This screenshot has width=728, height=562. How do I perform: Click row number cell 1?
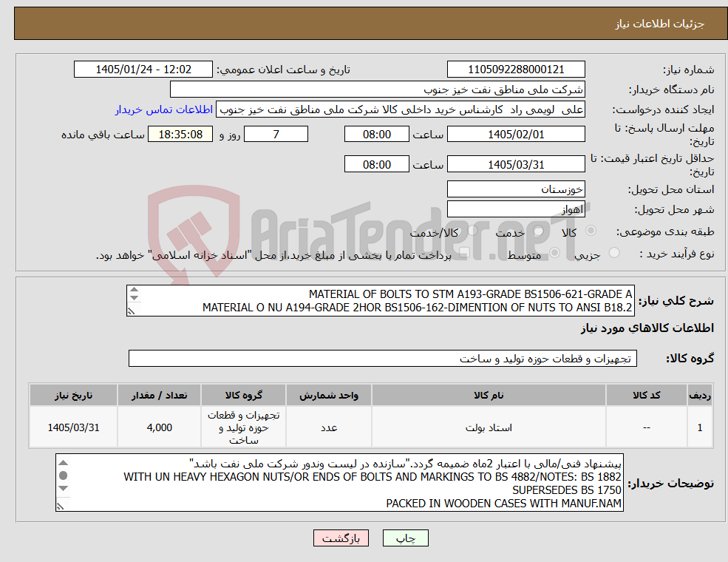[700, 427]
